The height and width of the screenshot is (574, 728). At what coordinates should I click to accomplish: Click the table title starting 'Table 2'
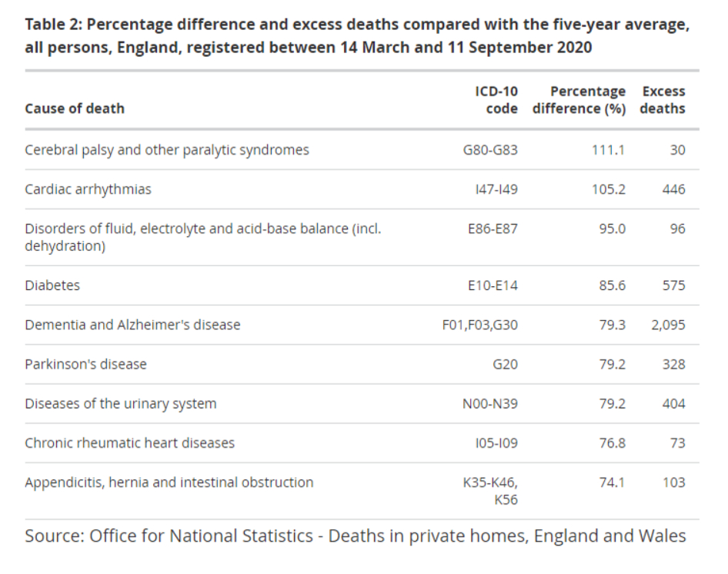click(x=357, y=35)
